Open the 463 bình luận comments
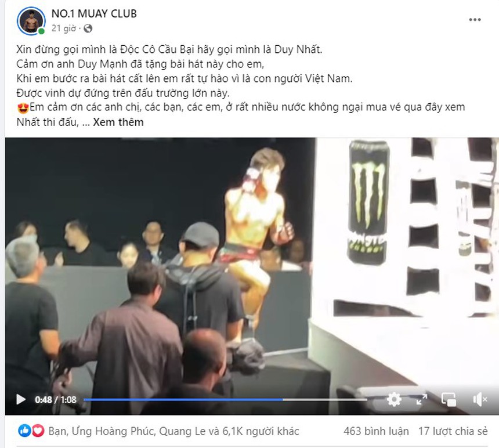Image resolution: width=499 pixels, height=448 pixels. (x=376, y=431)
